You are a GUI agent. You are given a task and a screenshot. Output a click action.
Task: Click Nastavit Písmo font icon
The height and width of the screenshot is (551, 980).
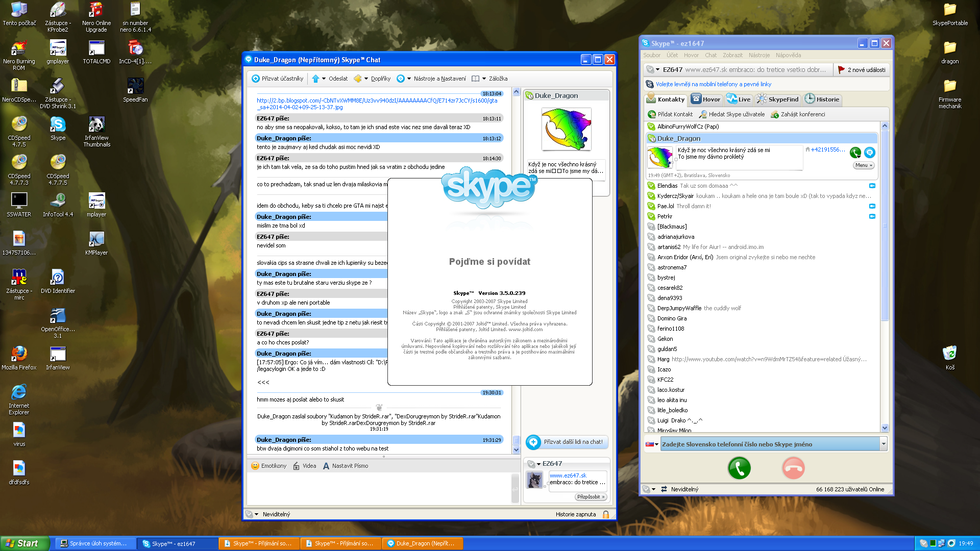click(326, 466)
